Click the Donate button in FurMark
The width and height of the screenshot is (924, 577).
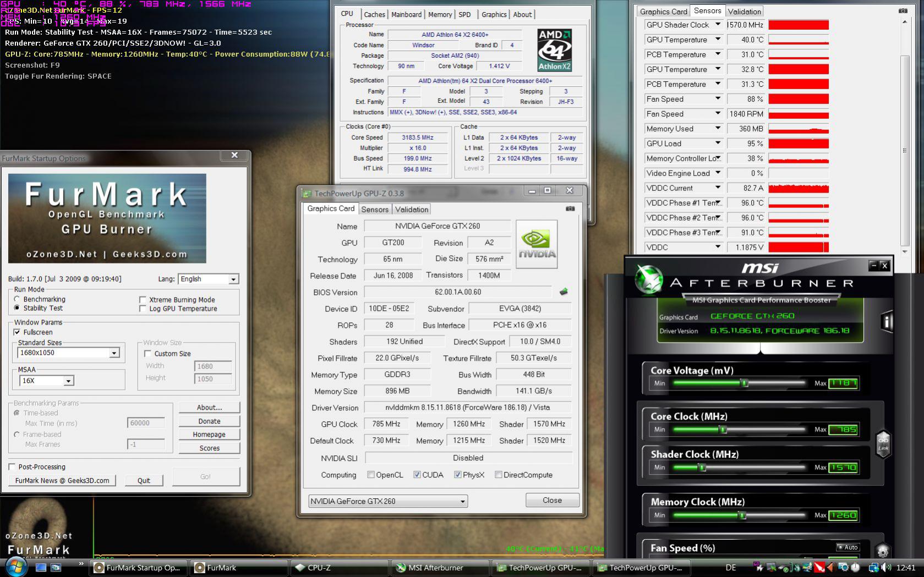coord(210,421)
